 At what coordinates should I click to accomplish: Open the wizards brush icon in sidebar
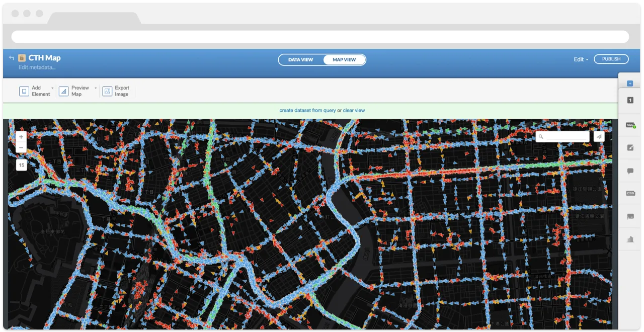tap(630, 147)
